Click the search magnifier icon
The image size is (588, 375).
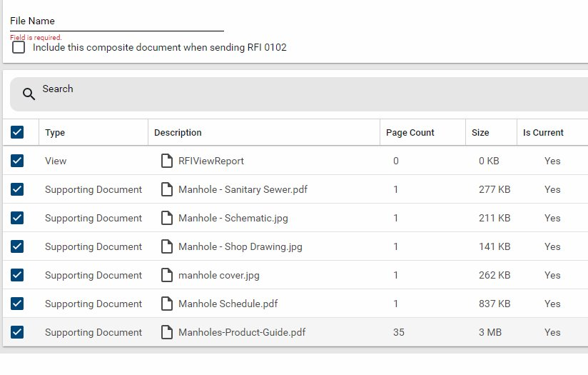[29, 94]
